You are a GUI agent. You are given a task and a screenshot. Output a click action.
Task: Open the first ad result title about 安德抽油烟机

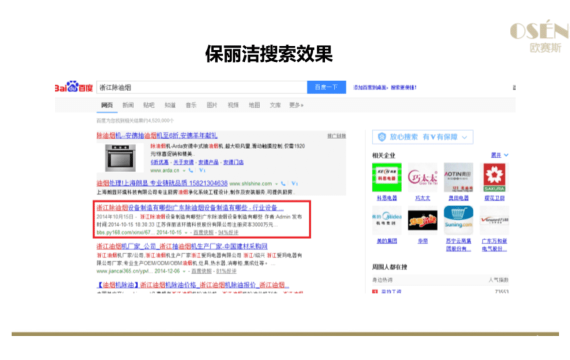157,136
